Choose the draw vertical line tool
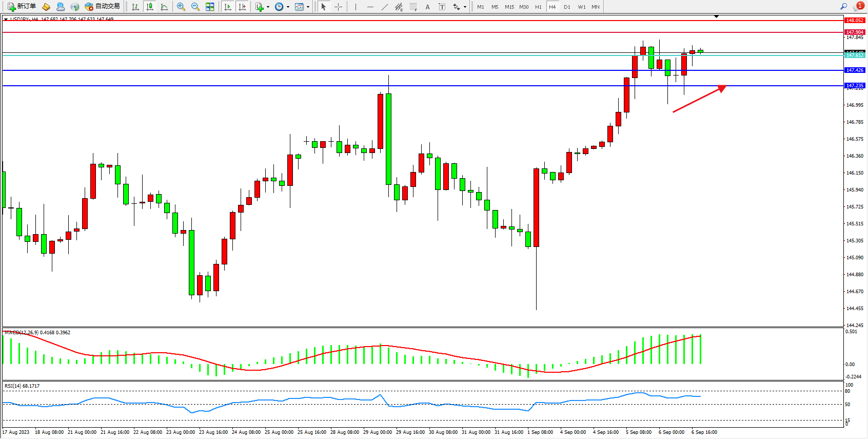 pos(356,7)
